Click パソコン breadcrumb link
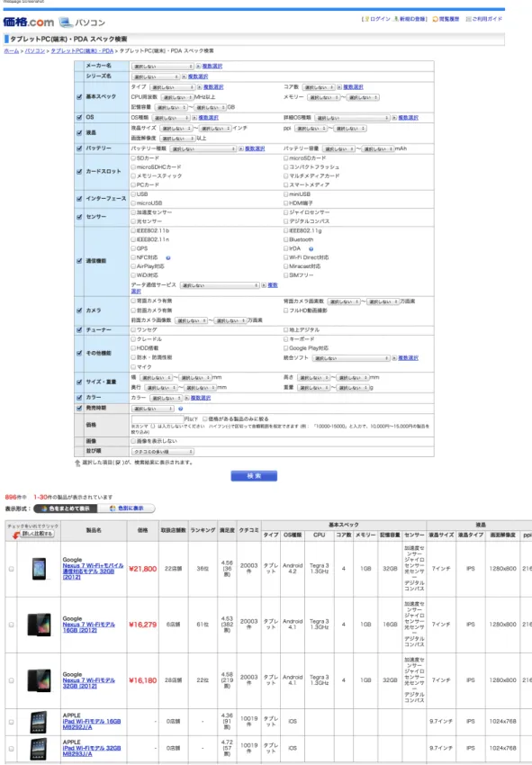This screenshot has width=532, height=765. point(35,50)
